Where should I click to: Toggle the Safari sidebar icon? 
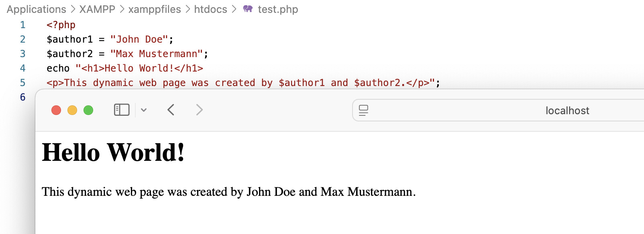pyautogui.click(x=122, y=110)
